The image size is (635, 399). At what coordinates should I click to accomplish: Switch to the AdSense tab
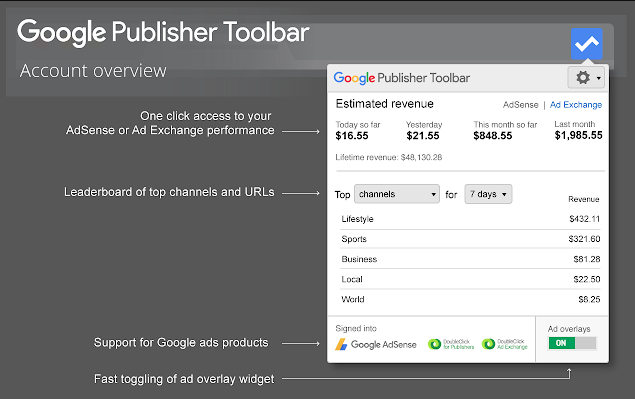[520, 105]
